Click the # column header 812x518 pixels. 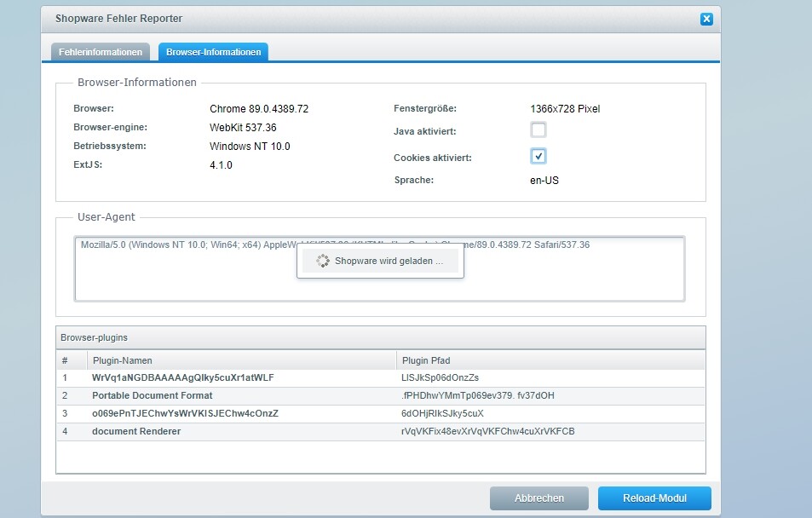[x=72, y=360]
